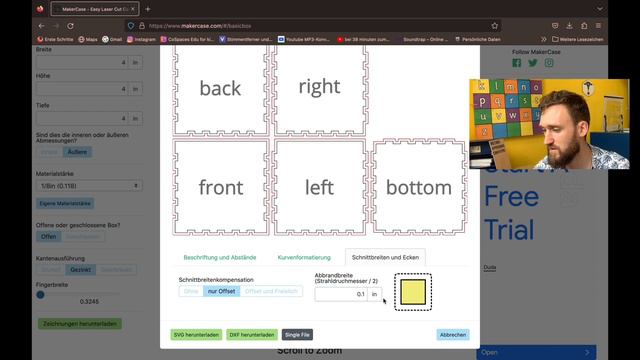The height and width of the screenshot is (360, 640).
Task: Open the Youtube MP3 bookmark
Action: [304, 39]
